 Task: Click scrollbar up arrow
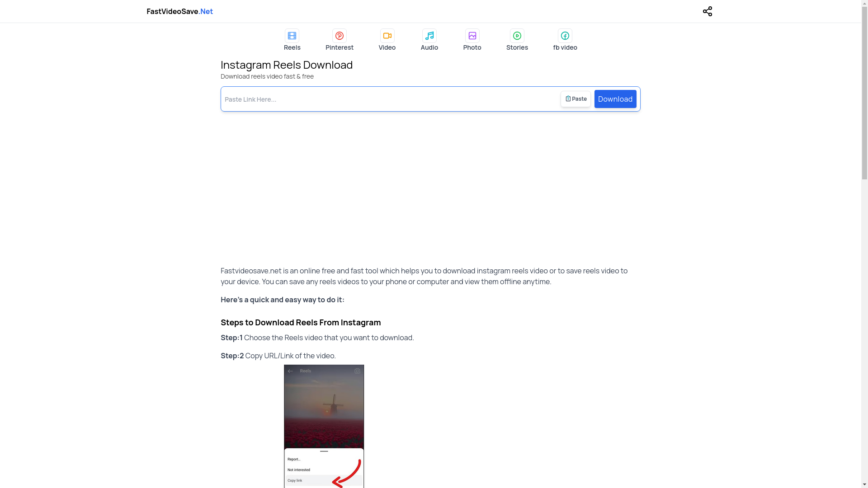pyautogui.click(x=864, y=3)
